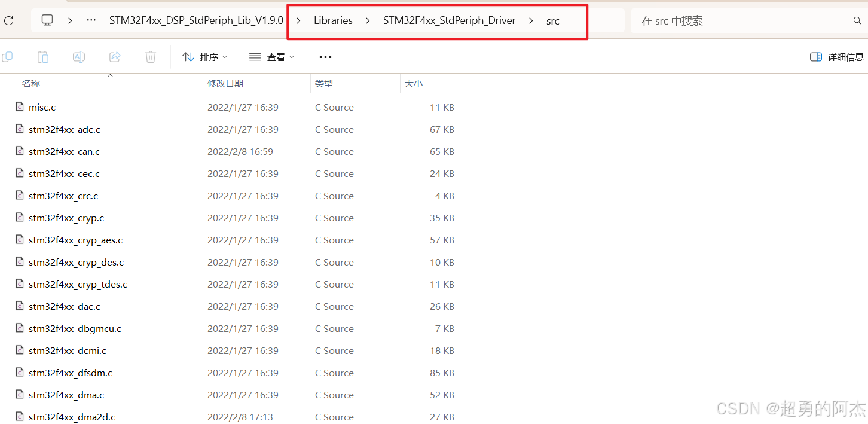The width and height of the screenshot is (868, 424).
Task: Click the file icon of stm32f4xx_cryp_des.c
Action: [x=20, y=262]
